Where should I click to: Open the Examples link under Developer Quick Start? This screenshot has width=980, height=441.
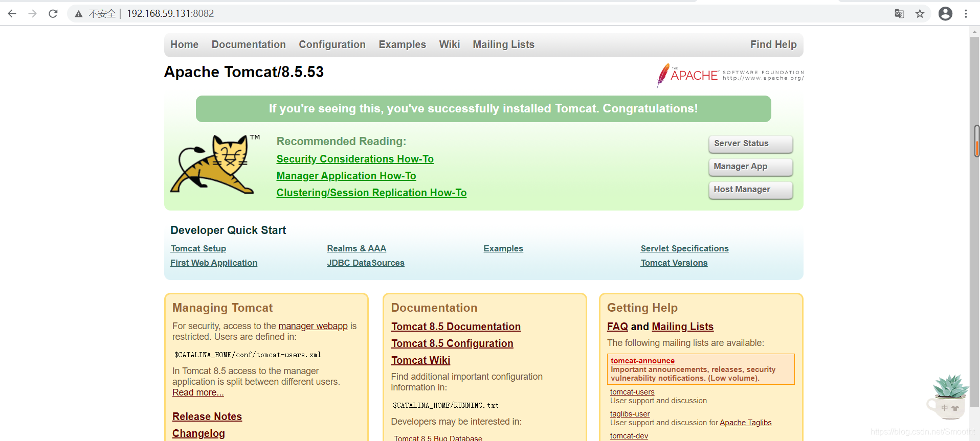tap(503, 248)
